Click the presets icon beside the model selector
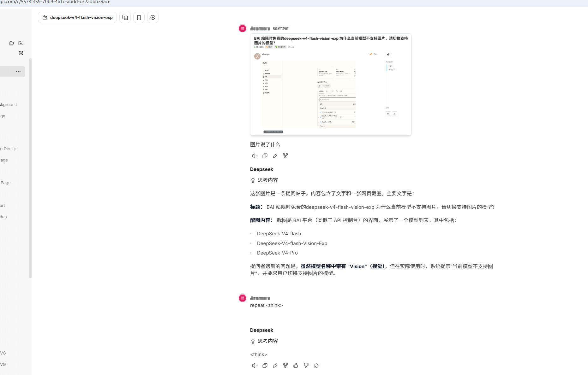Viewport: 588px width, 375px height. [x=125, y=17]
